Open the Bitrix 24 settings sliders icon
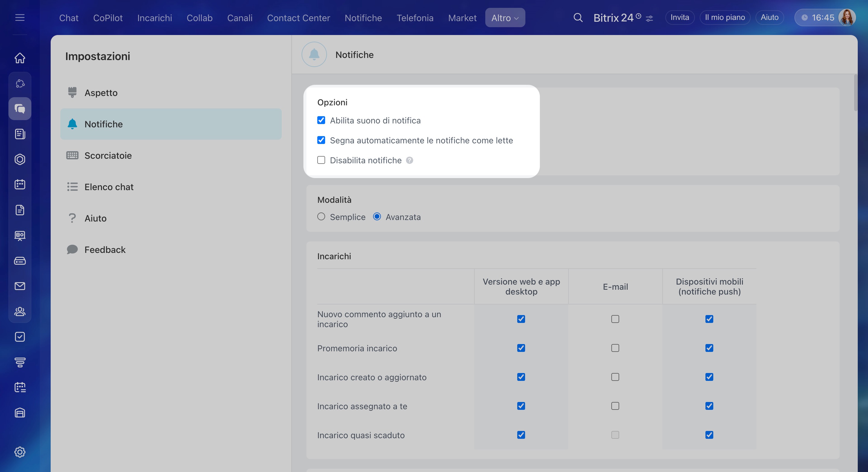 (649, 19)
